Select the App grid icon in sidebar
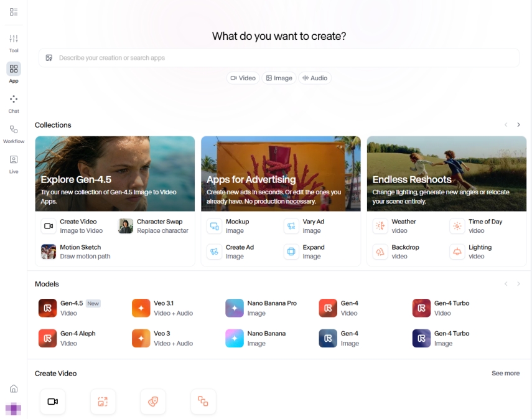 [14, 69]
